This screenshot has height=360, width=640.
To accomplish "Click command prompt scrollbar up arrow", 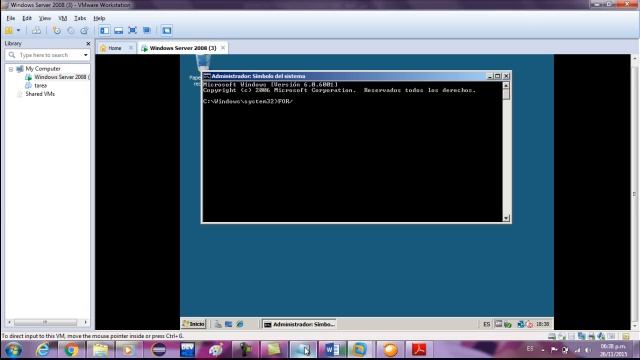I will point(506,85).
